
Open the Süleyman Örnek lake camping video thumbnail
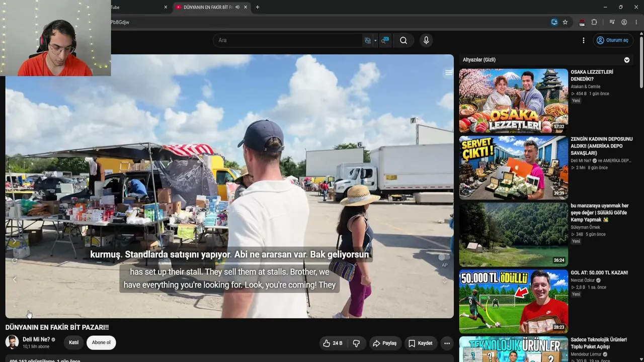pyautogui.click(x=513, y=234)
